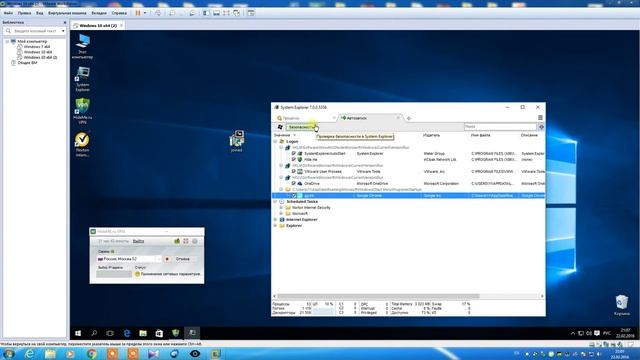Select the Autoruns tab in System Explorer

(370, 118)
